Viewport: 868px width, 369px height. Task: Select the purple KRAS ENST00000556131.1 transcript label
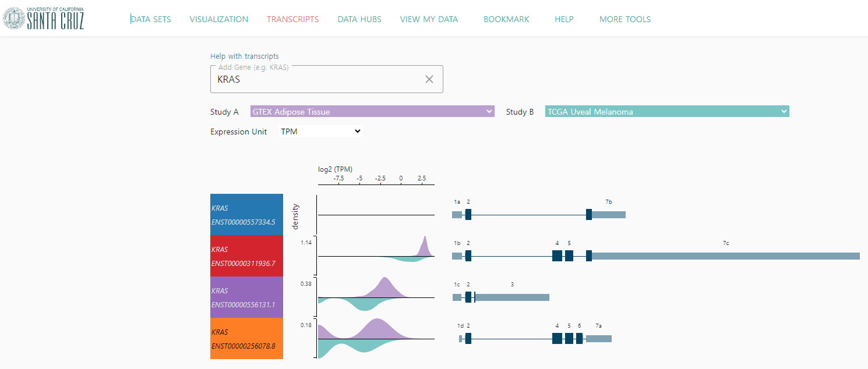pyautogui.click(x=246, y=297)
